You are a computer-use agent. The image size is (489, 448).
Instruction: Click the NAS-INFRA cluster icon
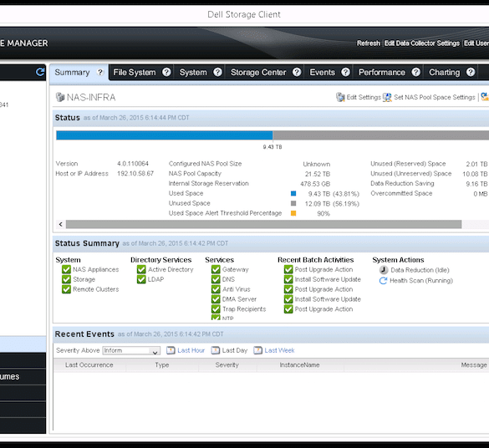click(60, 97)
